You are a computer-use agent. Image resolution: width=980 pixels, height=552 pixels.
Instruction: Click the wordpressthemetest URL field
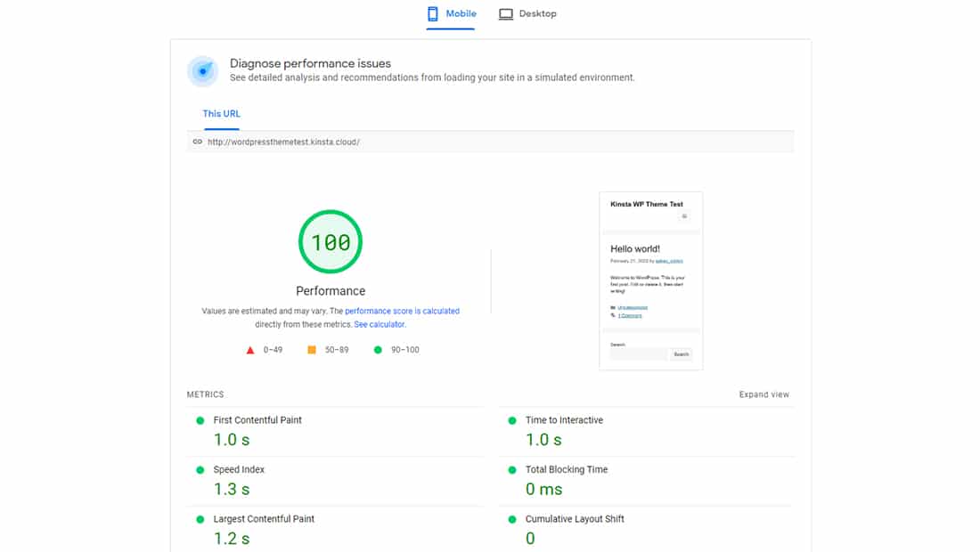pyautogui.click(x=283, y=141)
